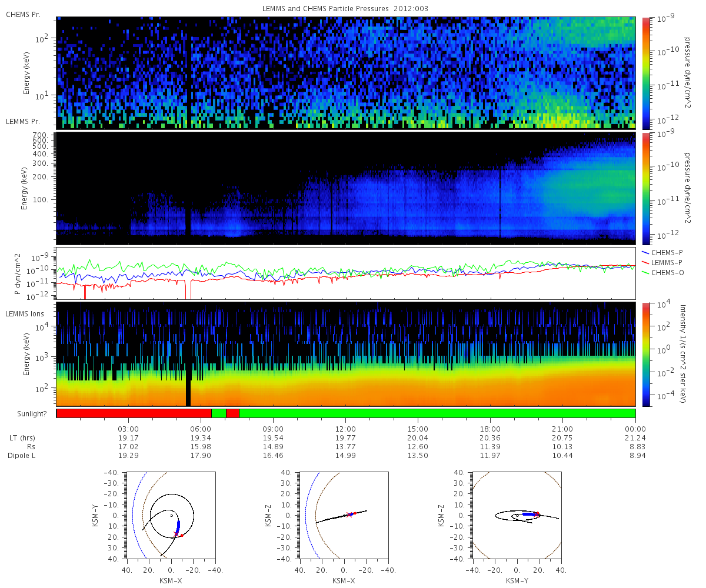Click the 'Dipole L' row label
Image resolution: width=706 pixels, height=588 pixels.
[x=23, y=456]
